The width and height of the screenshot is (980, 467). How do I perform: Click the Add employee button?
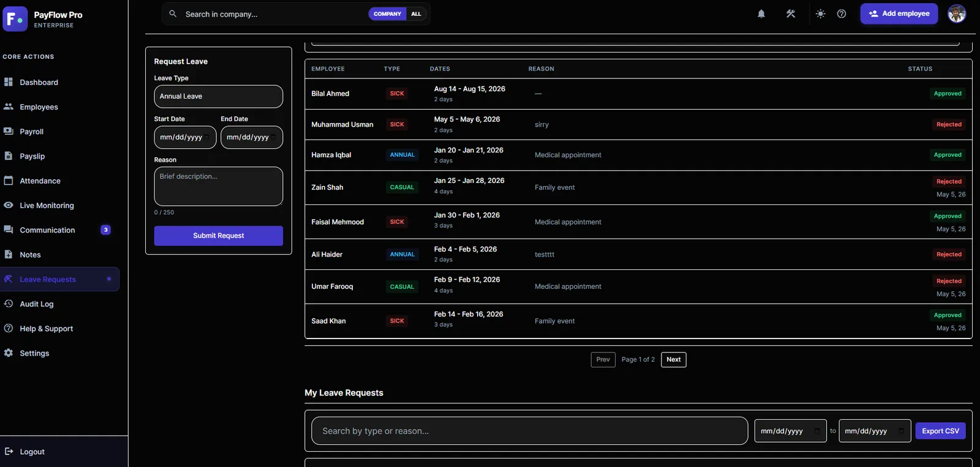899,13
